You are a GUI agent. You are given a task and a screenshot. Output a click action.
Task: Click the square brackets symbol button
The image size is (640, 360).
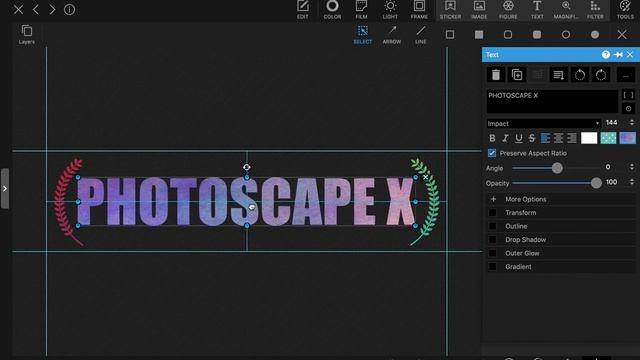pyautogui.click(x=628, y=95)
